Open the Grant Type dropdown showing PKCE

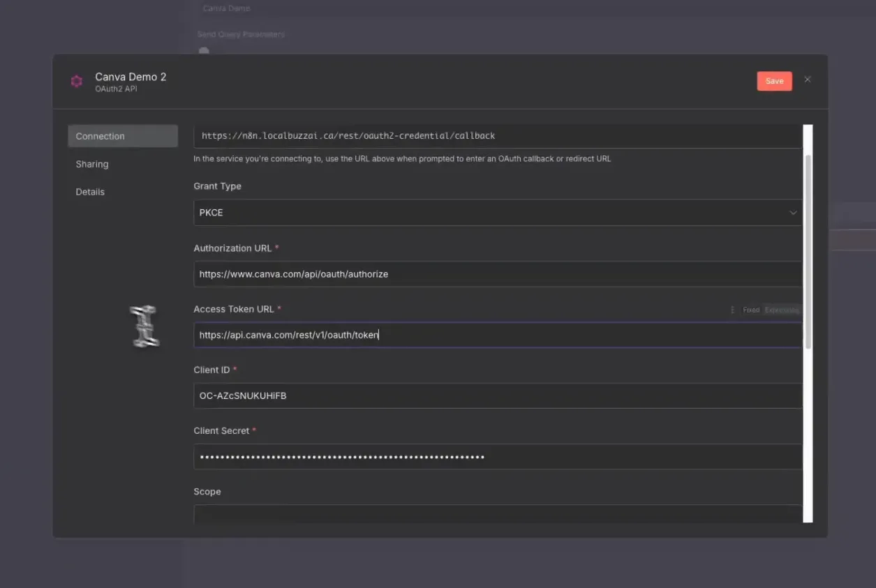point(498,213)
